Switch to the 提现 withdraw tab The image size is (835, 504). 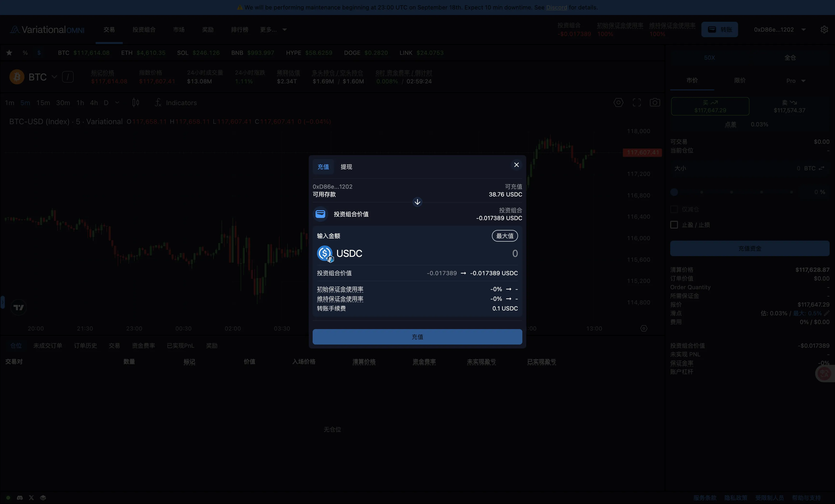tap(346, 167)
